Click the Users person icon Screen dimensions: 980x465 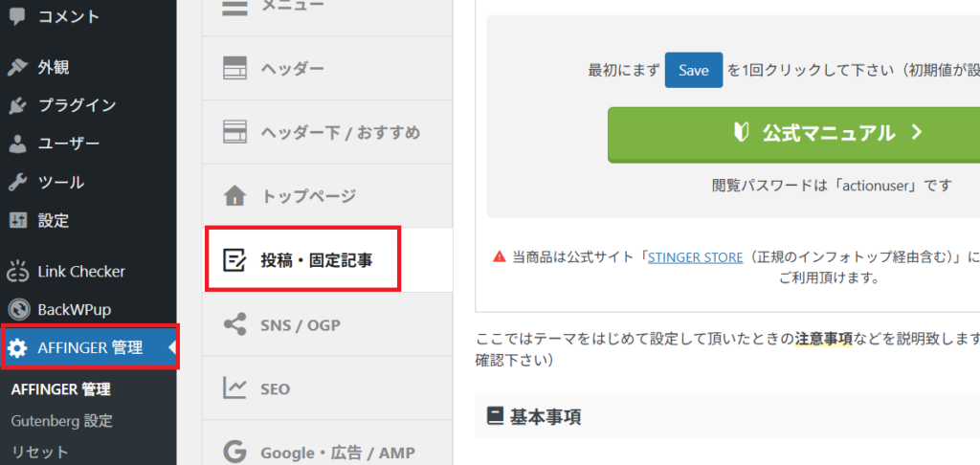point(17,144)
